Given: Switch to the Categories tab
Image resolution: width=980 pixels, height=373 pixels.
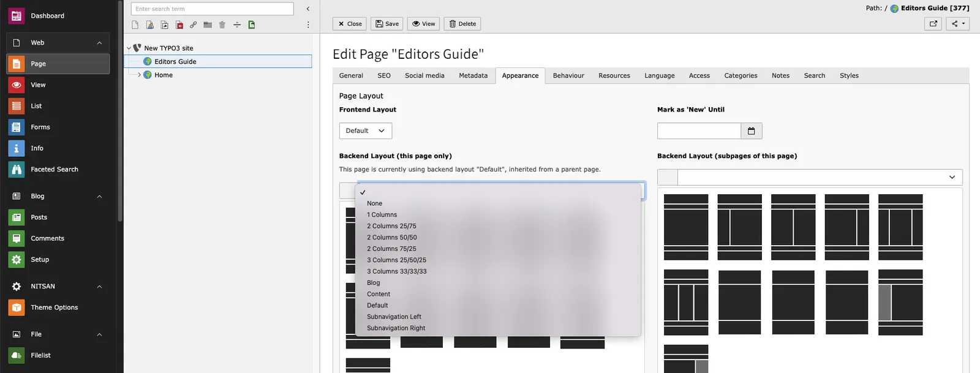Looking at the screenshot, I should click(741, 76).
